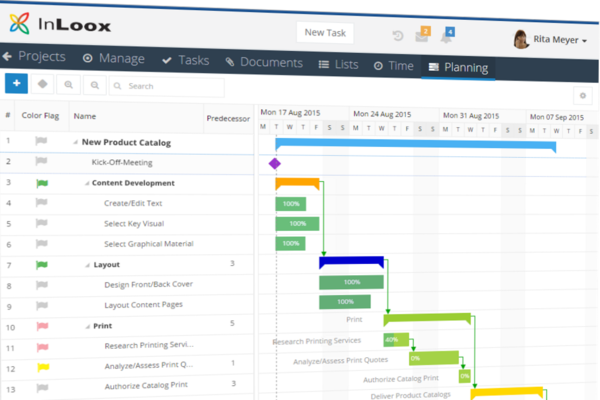This screenshot has height=400, width=600.
Task: Click the milestone diamond toolbar button
Action: pos(42,84)
